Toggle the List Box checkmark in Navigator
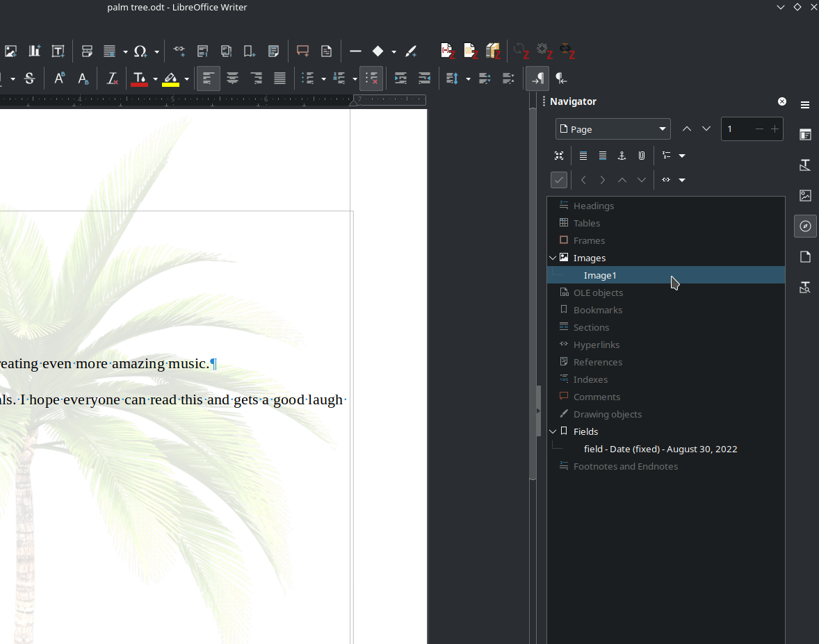819x644 pixels. (x=559, y=179)
